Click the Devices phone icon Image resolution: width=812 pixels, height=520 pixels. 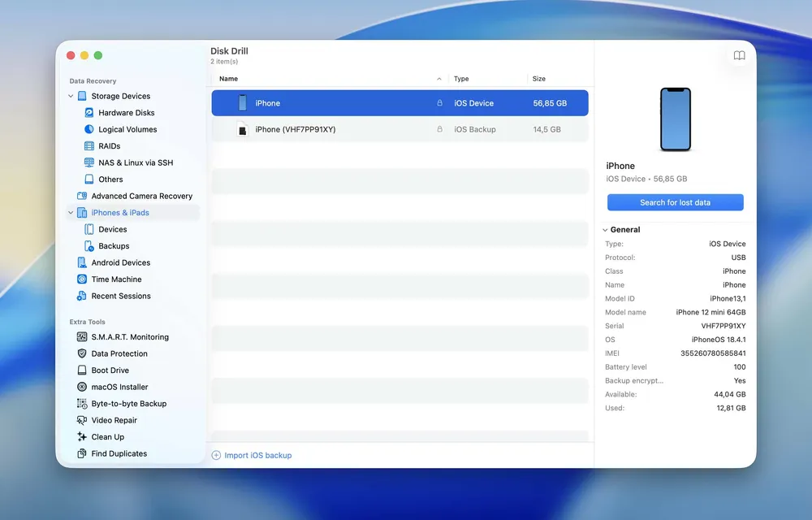(x=89, y=229)
